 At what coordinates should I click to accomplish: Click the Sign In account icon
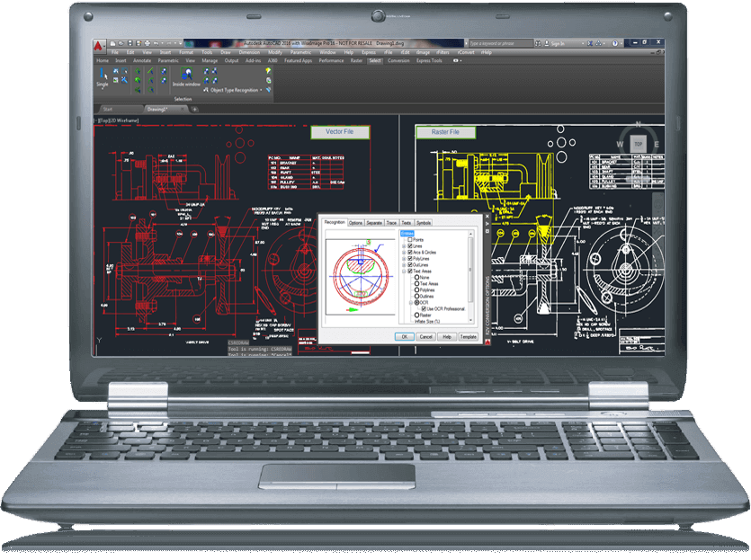pyautogui.click(x=548, y=43)
